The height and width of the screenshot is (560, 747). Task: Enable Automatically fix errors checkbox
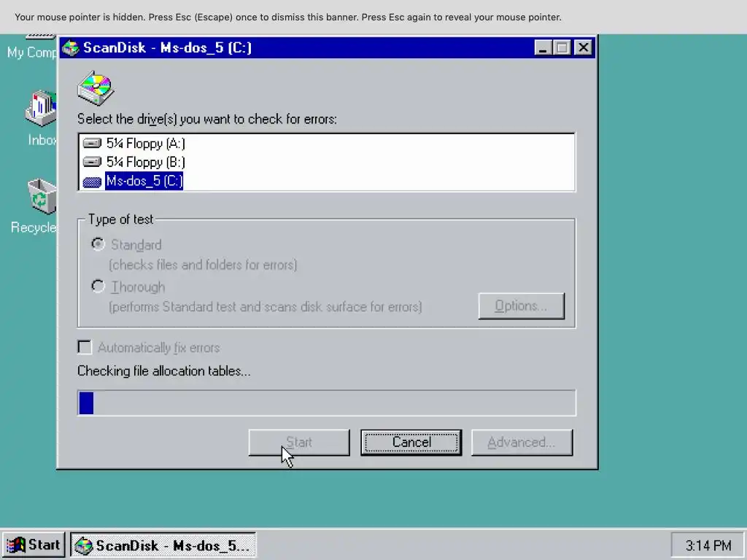point(85,347)
